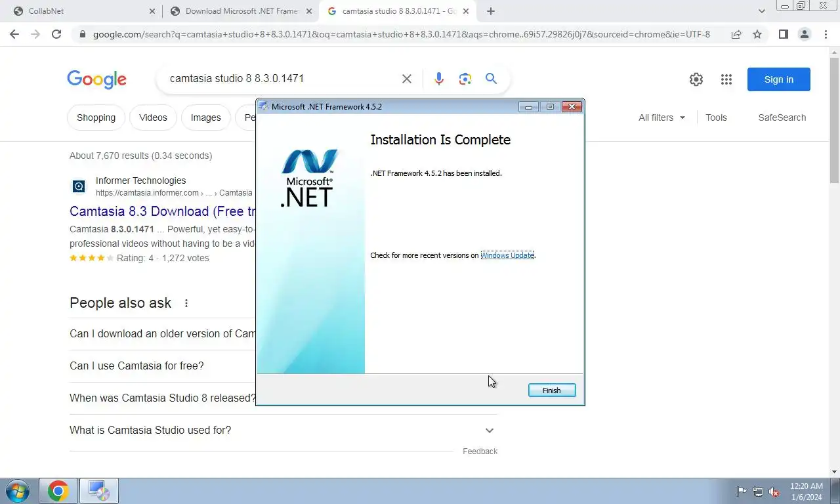Click the share page icon in address bar
This screenshot has width=840, height=504.
point(736,34)
